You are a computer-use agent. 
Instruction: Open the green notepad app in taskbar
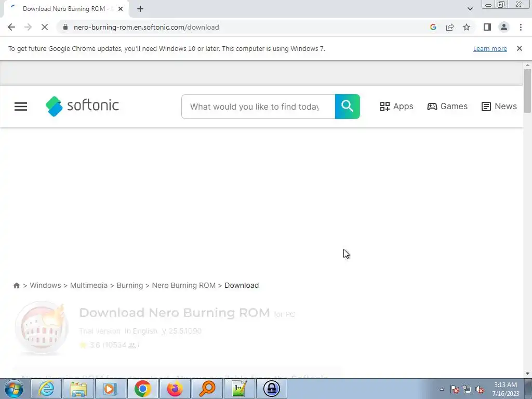click(x=239, y=389)
